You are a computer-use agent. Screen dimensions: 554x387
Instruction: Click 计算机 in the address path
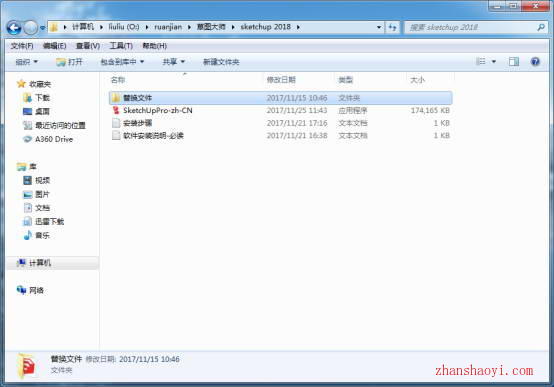83,27
